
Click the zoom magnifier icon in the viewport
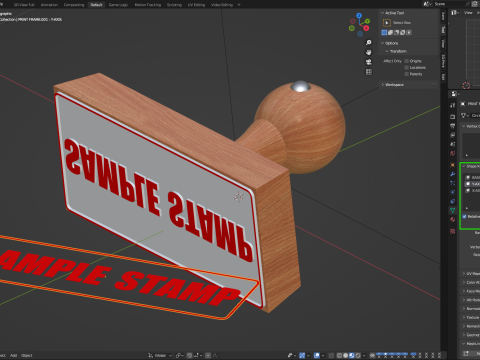(369, 42)
